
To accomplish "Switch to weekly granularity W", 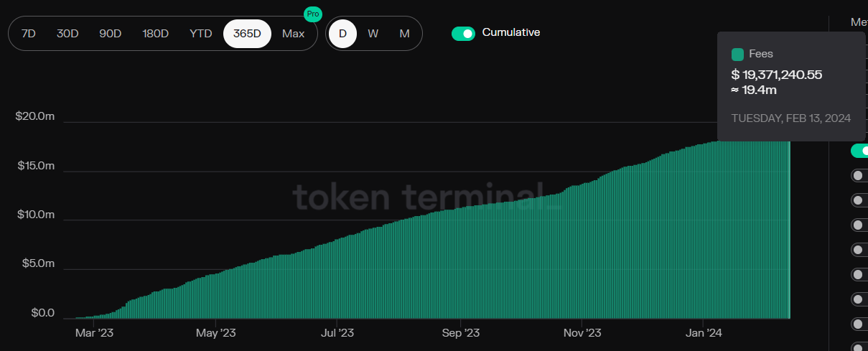I will coord(373,34).
